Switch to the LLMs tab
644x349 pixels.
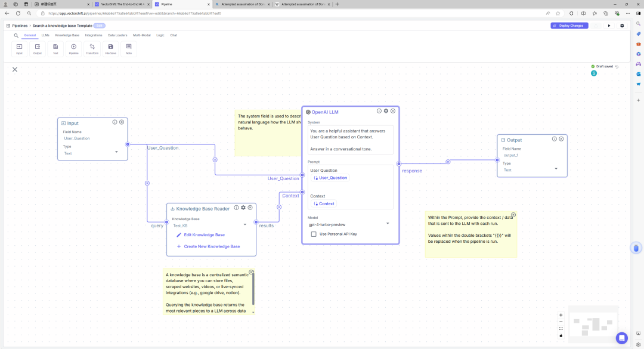coord(45,35)
